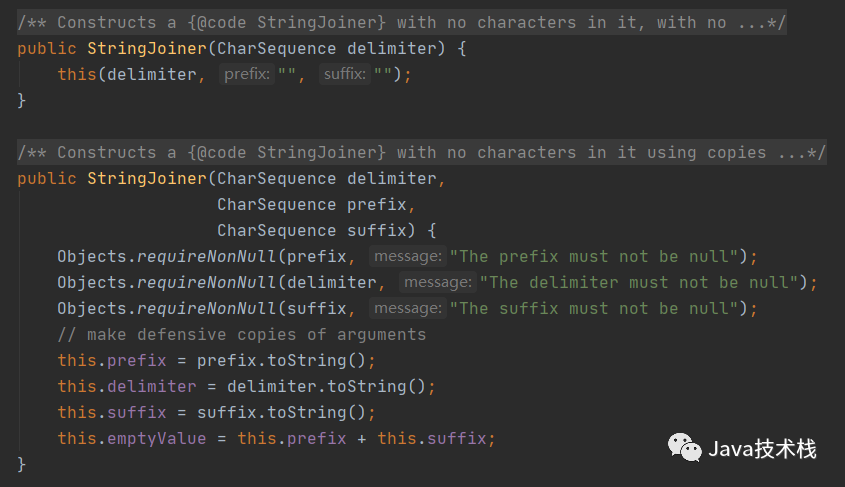Click the 'suffix:' inlay parameter hint
Screen dimensions: 845x487
(345, 74)
